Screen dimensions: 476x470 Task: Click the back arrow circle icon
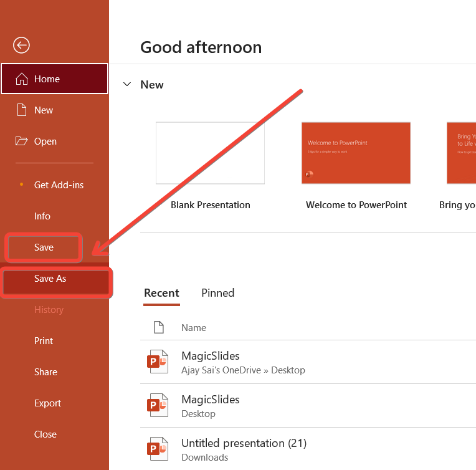[21, 46]
